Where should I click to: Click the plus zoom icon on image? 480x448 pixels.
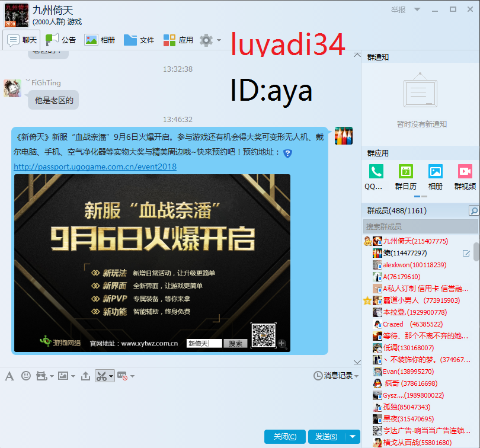(x=282, y=343)
